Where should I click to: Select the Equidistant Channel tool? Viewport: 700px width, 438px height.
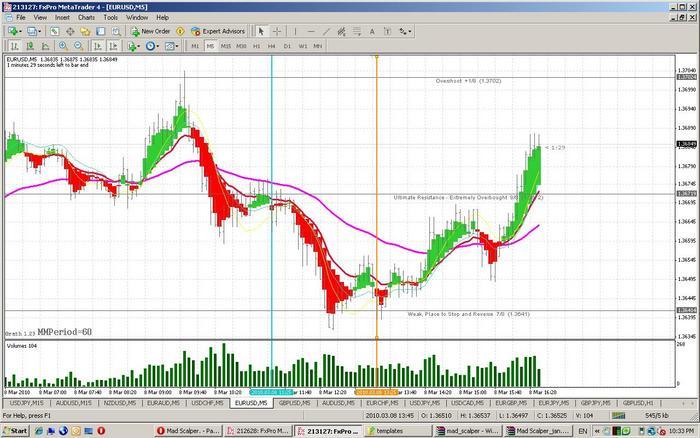[x=342, y=31]
